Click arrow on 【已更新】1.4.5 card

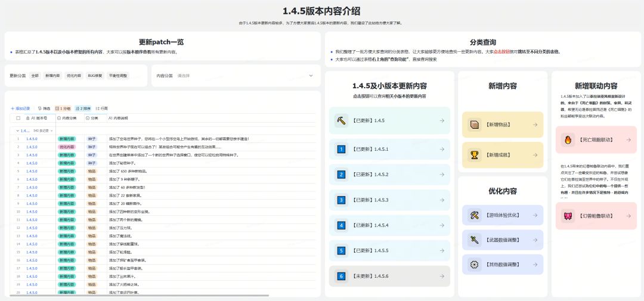tap(441, 121)
